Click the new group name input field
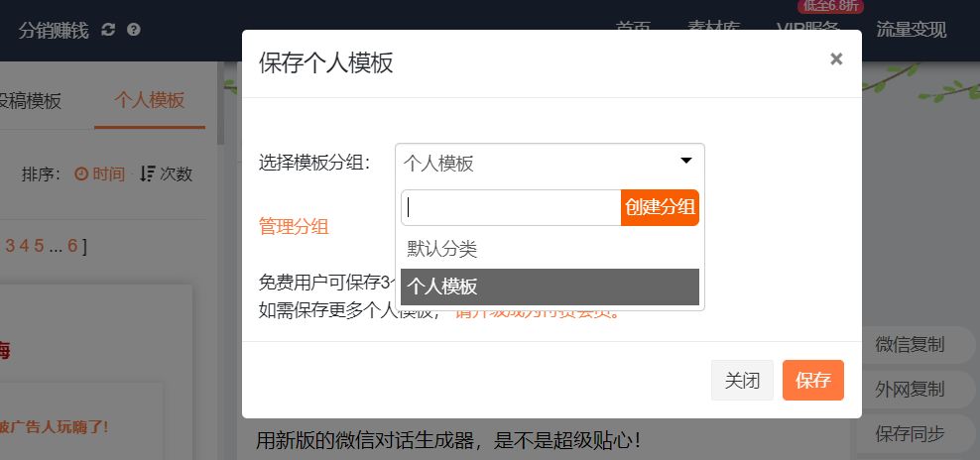The width and height of the screenshot is (980, 460). coord(511,208)
